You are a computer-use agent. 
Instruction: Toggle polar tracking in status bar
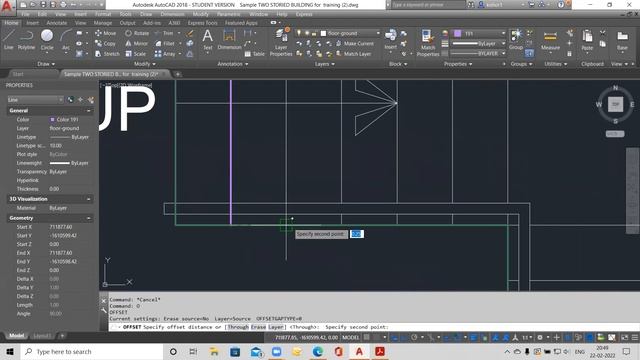(x=414, y=337)
